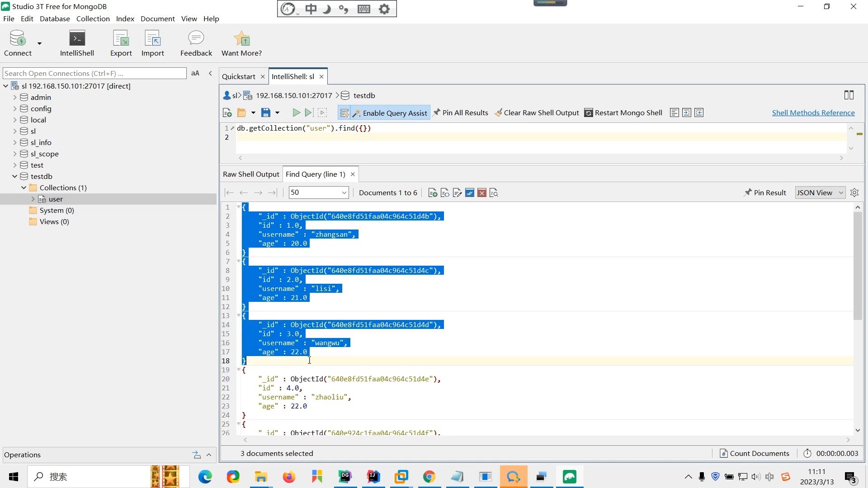This screenshot has width=868, height=488.
Task: Open the JSON View dropdown
Action: point(820,192)
